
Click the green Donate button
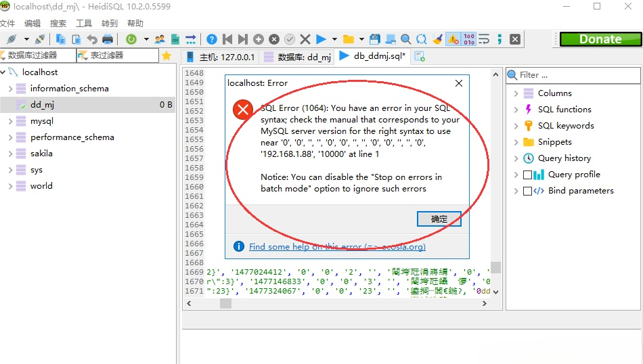pos(601,39)
